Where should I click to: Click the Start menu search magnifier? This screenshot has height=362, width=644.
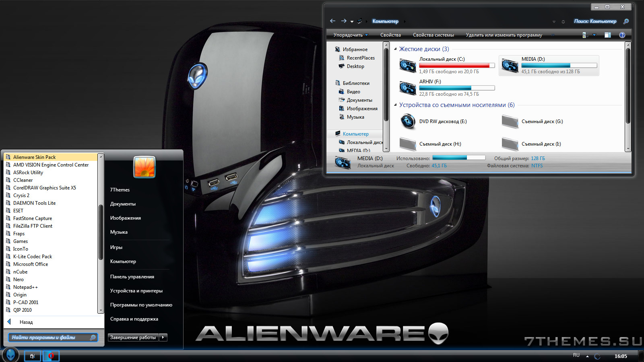(93, 337)
